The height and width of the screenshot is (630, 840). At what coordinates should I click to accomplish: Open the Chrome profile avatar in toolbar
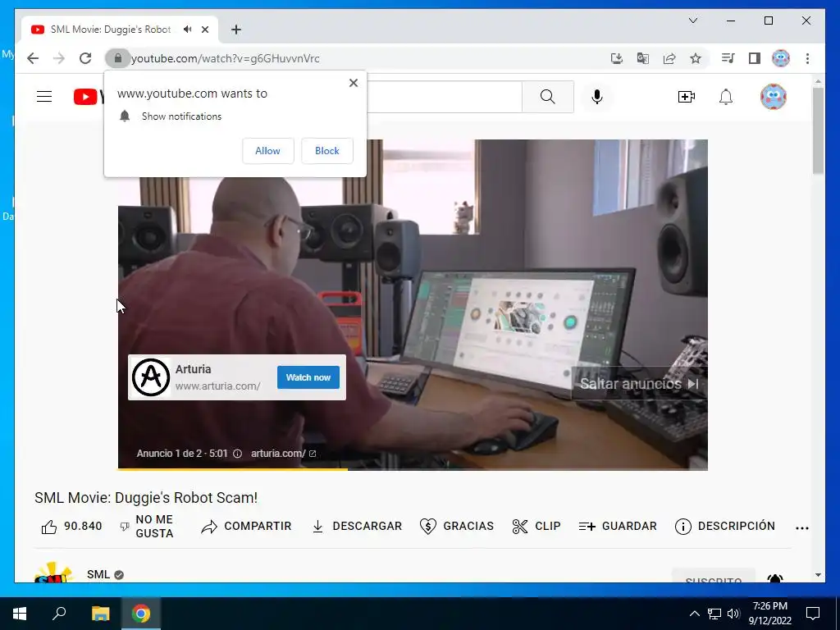click(x=781, y=58)
